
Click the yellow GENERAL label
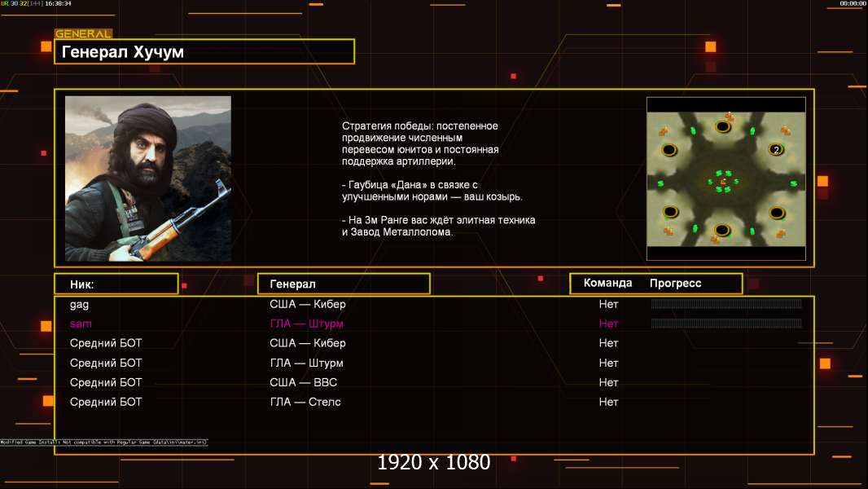point(83,33)
